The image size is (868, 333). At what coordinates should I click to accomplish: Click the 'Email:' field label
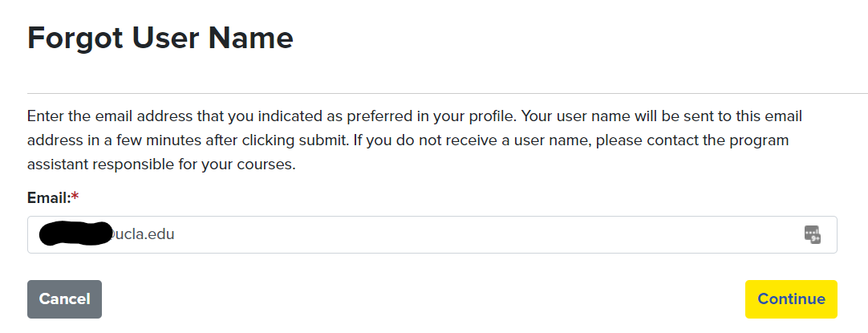pos(48,197)
